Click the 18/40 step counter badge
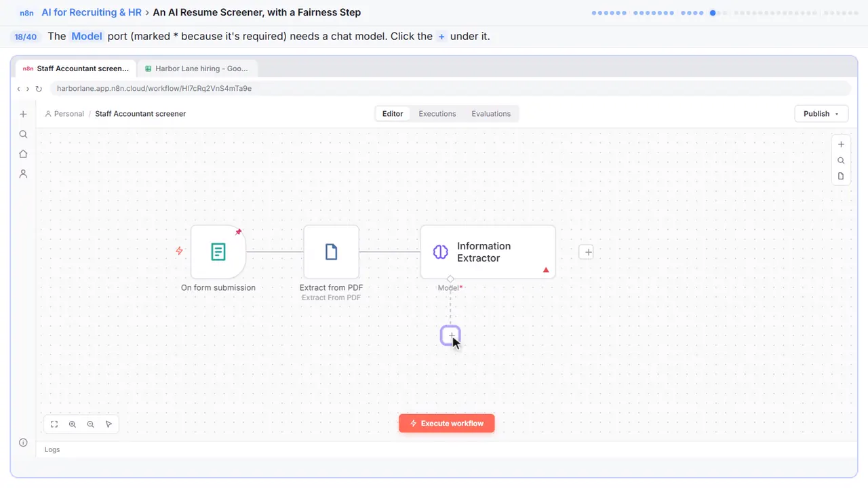 (26, 37)
